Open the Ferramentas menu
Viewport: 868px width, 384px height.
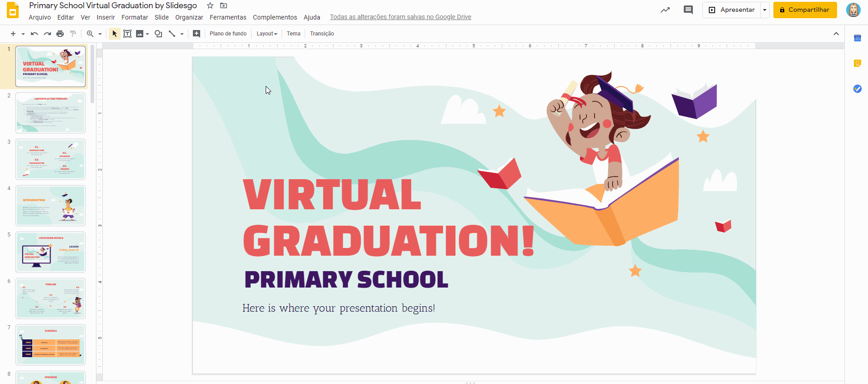228,17
